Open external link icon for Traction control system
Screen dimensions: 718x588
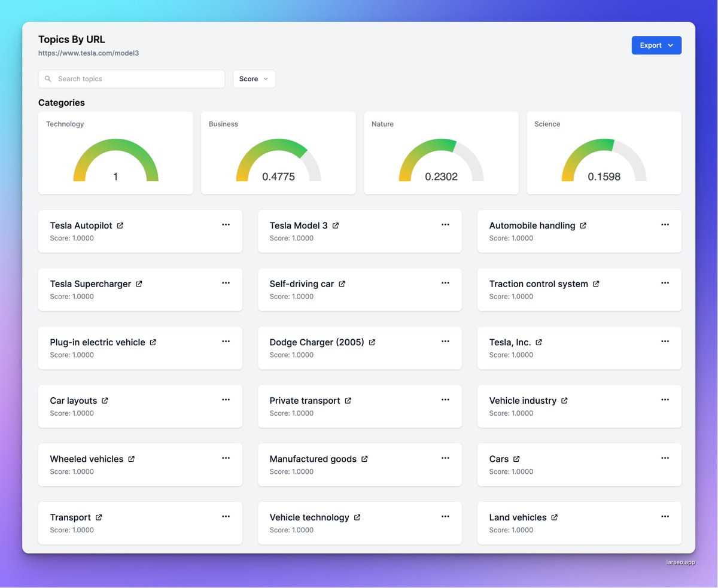[596, 284]
